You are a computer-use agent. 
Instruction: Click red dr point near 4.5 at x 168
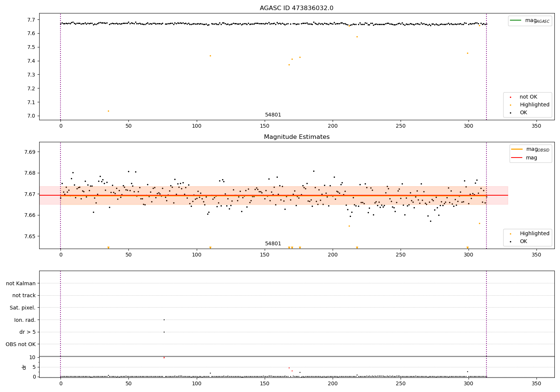[289, 368]
